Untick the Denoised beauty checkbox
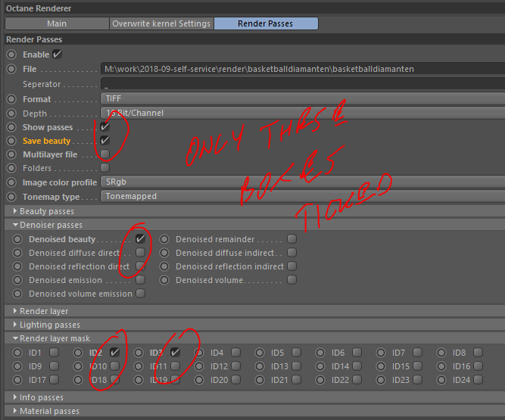 (x=140, y=239)
